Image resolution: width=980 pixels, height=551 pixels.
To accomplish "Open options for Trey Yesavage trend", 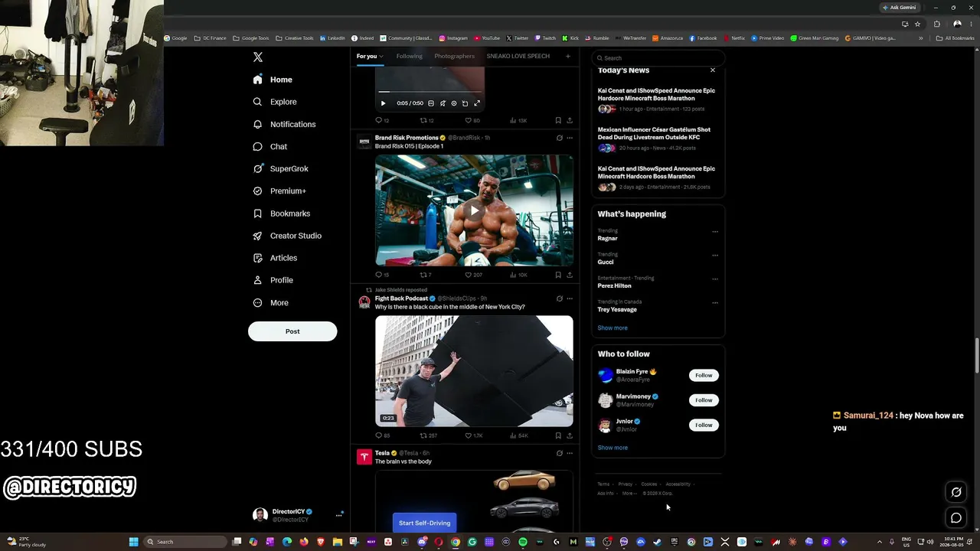I will (715, 303).
